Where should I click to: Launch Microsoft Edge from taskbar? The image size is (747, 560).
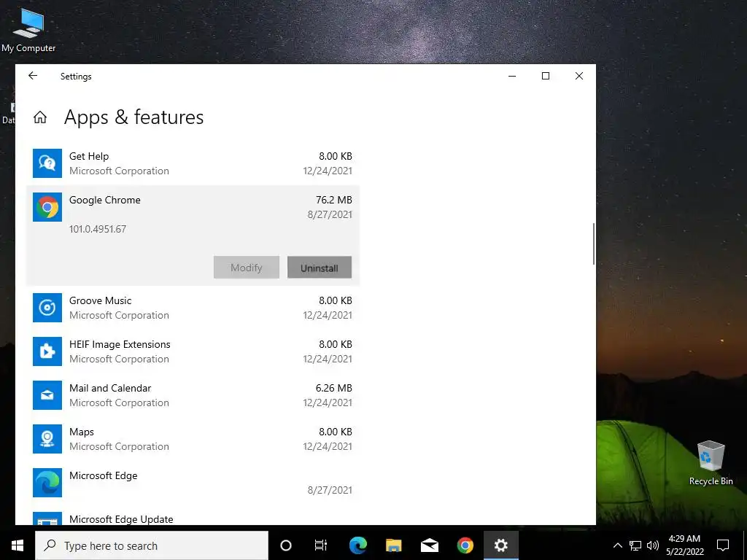357,545
